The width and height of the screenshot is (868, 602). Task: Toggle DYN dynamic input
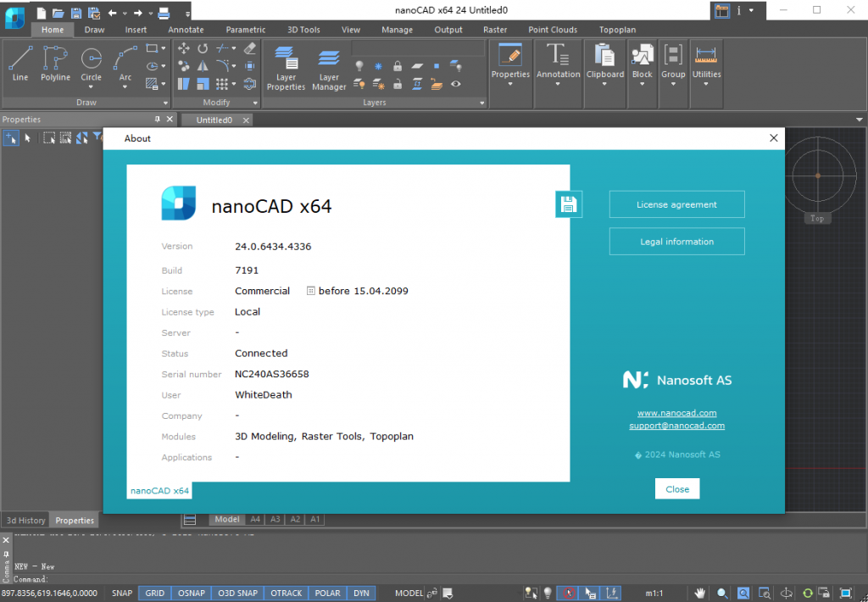361,594
